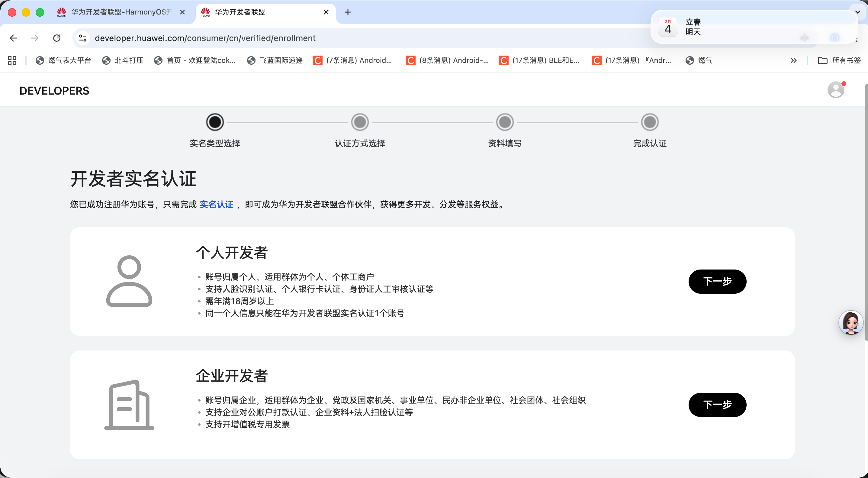This screenshot has width=868, height=478.
Task: Click the back navigation arrow
Action: pos(14,38)
